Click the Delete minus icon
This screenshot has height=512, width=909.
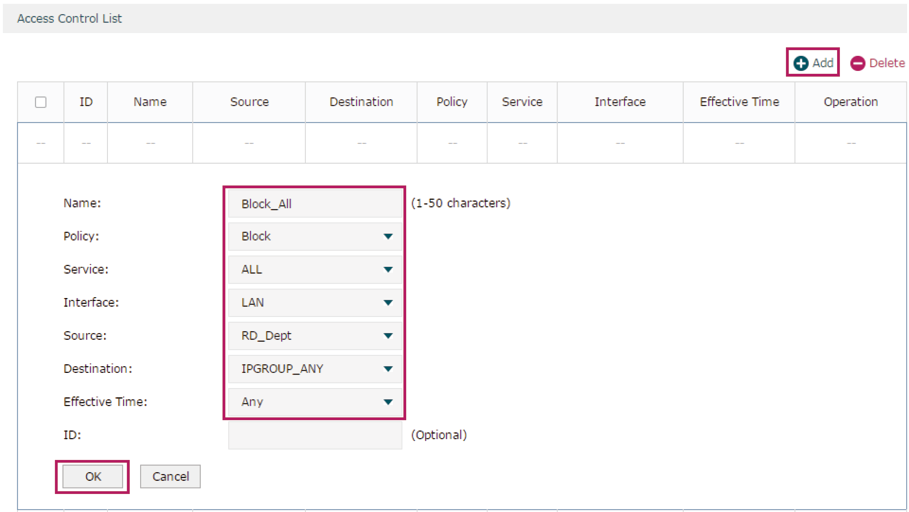point(857,63)
